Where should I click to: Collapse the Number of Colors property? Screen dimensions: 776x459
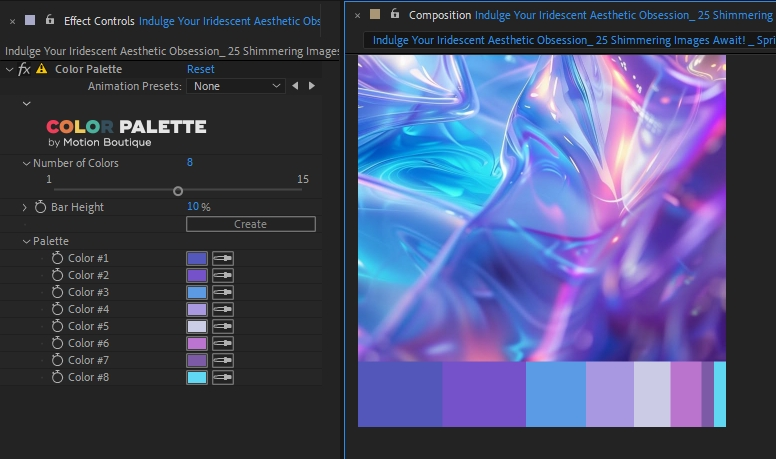[x=26, y=163]
